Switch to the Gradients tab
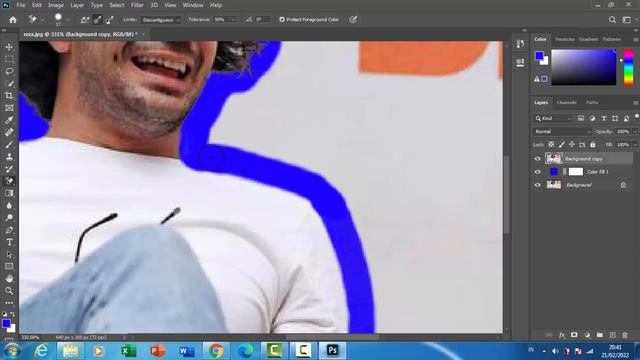Screen dimensions: 640x360 point(589,39)
